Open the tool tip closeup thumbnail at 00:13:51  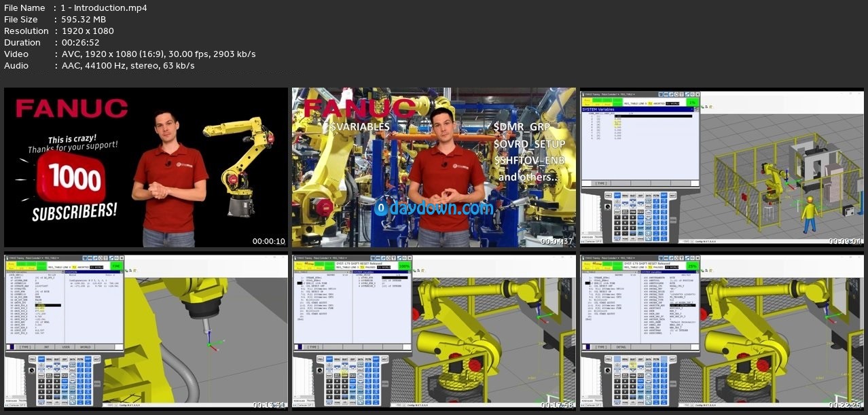[x=146, y=331]
